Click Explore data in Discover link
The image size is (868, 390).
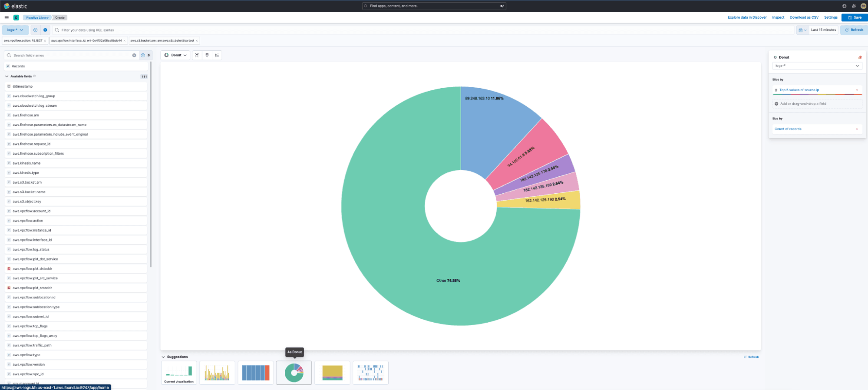click(x=747, y=17)
